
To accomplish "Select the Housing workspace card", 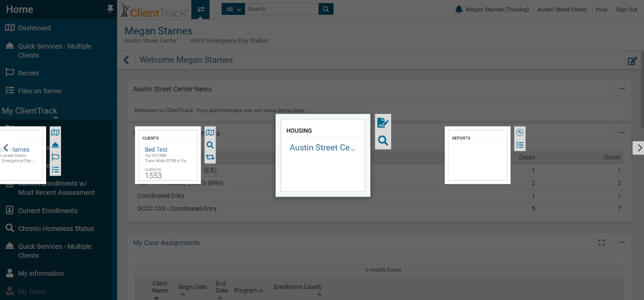I will (x=322, y=154).
